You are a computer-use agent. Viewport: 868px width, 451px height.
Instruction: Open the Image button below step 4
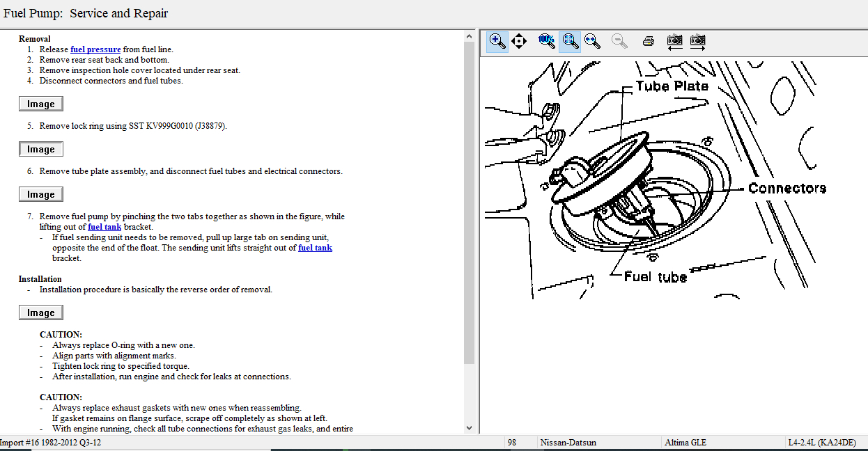[41, 104]
